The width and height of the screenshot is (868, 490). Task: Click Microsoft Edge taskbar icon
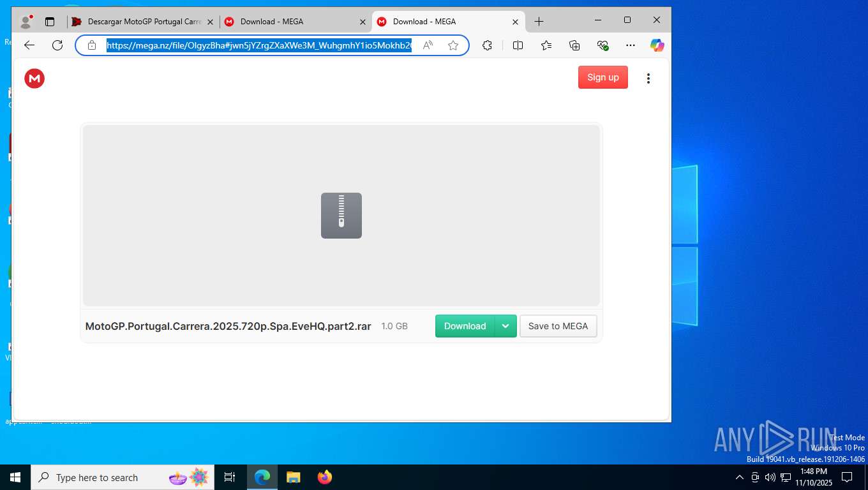[x=262, y=477]
